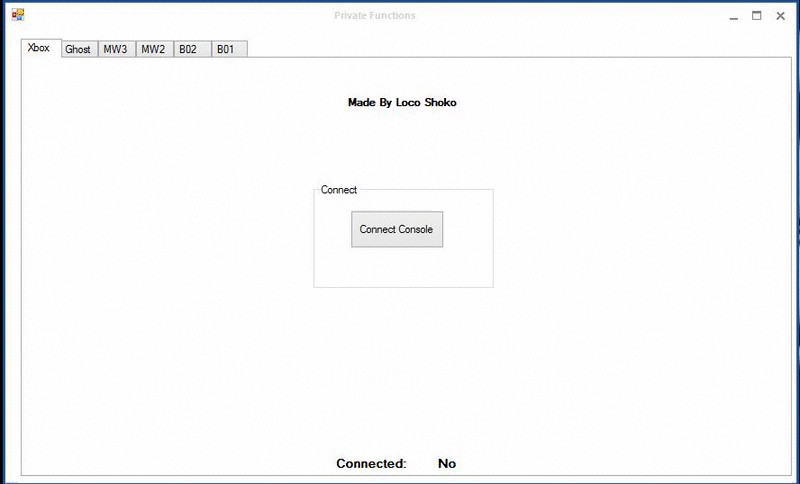Select the Xbox tab
Image resolution: width=800 pixels, height=484 pixels.
(x=41, y=48)
